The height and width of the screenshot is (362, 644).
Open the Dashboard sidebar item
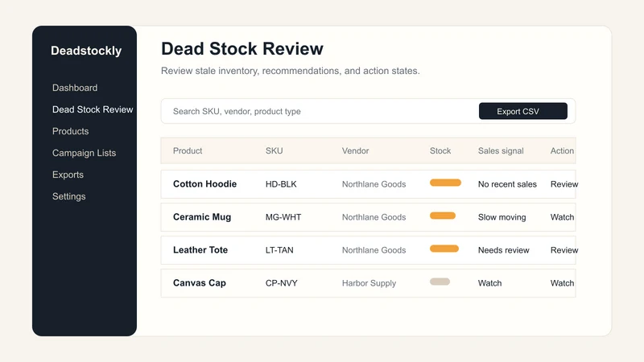(x=75, y=88)
